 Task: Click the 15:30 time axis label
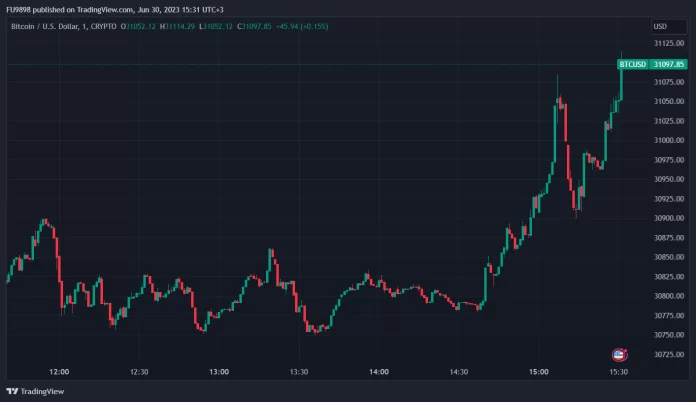point(618,372)
